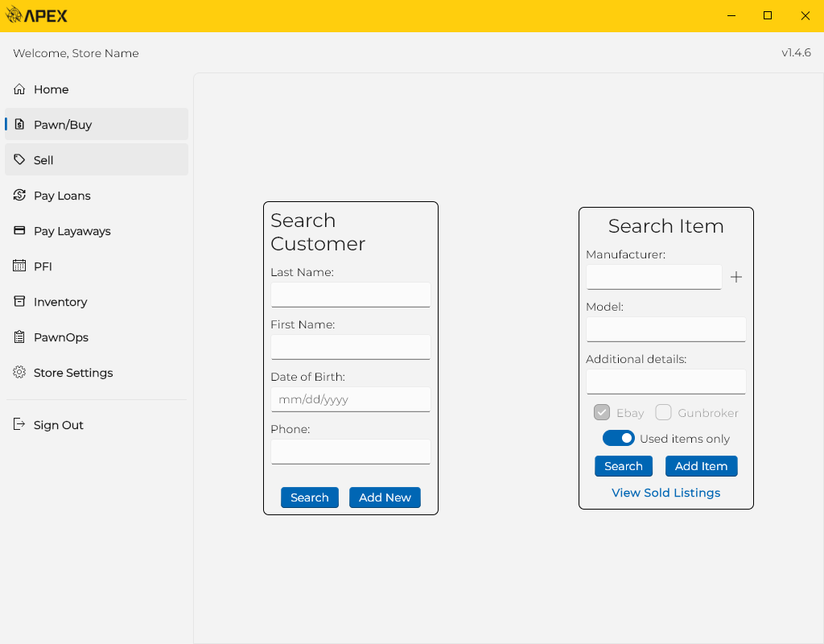This screenshot has height=644, width=824.
Task: Click the Home icon in sidebar
Action: pyautogui.click(x=19, y=89)
